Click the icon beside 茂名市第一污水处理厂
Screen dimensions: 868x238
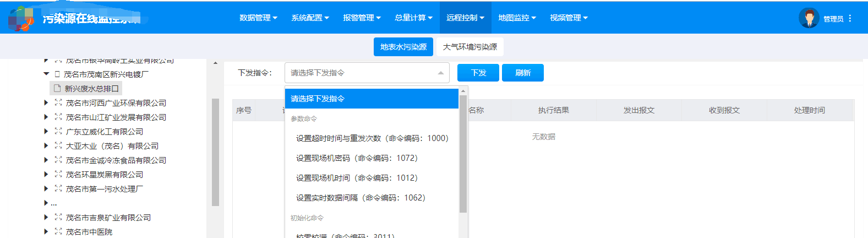(x=58, y=188)
